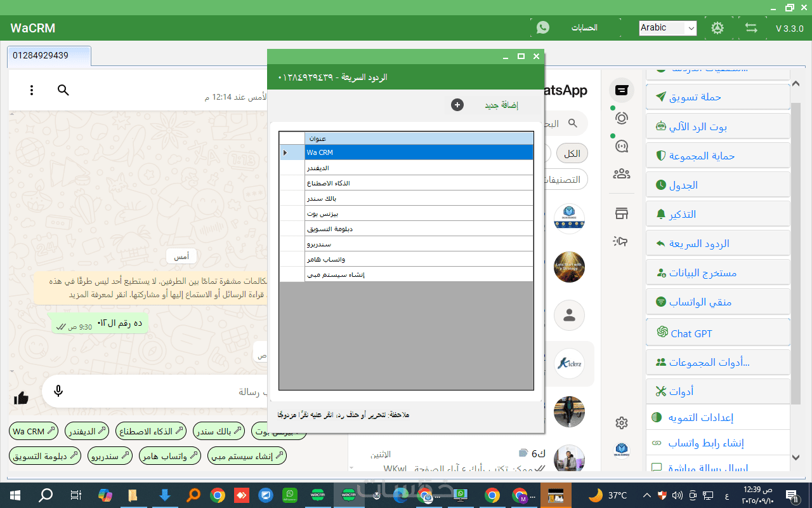The height and width of the screenshot is (508, 812).
Task: Click the إضافة جديد link
Action: pos(502,105)
